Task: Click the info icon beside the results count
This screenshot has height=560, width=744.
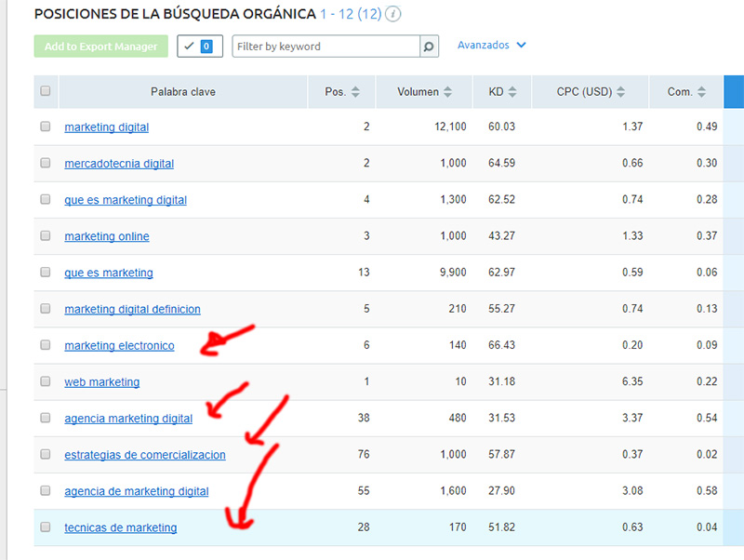Action: click(394, 15)
